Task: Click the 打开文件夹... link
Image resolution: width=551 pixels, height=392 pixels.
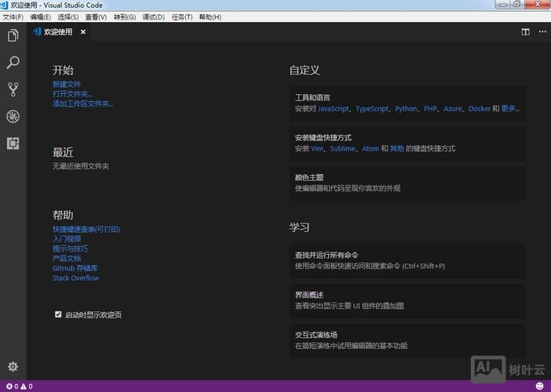Action: coord(72,94)
